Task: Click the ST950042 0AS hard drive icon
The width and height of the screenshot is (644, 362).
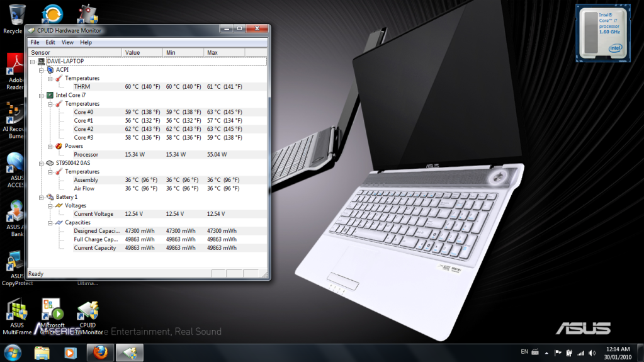Action: coord(50,163)
